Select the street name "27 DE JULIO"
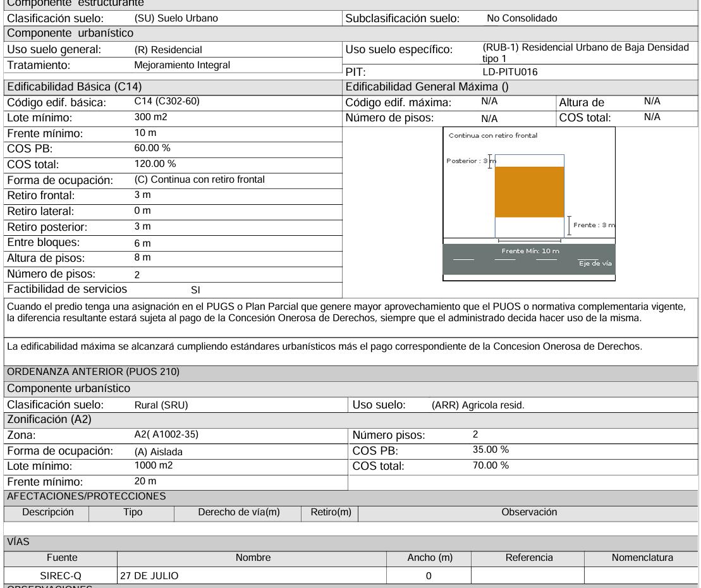 click(x=149, y=576)
